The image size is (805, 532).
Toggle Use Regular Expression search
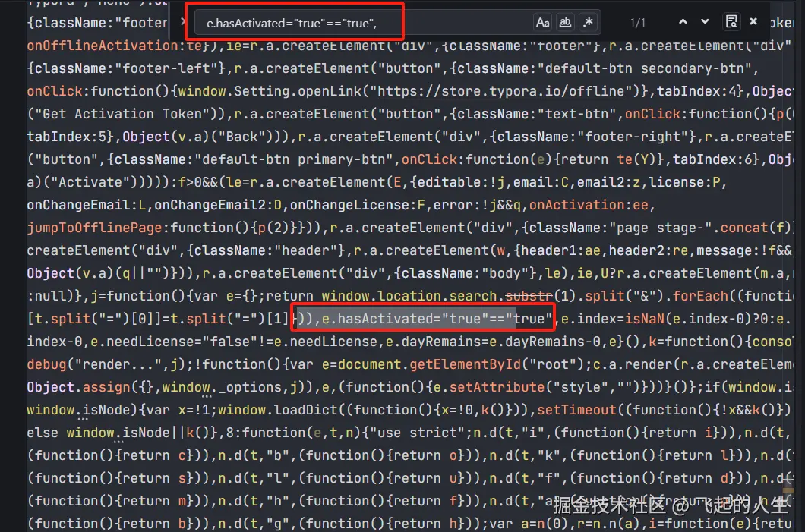tap(587, 22)
